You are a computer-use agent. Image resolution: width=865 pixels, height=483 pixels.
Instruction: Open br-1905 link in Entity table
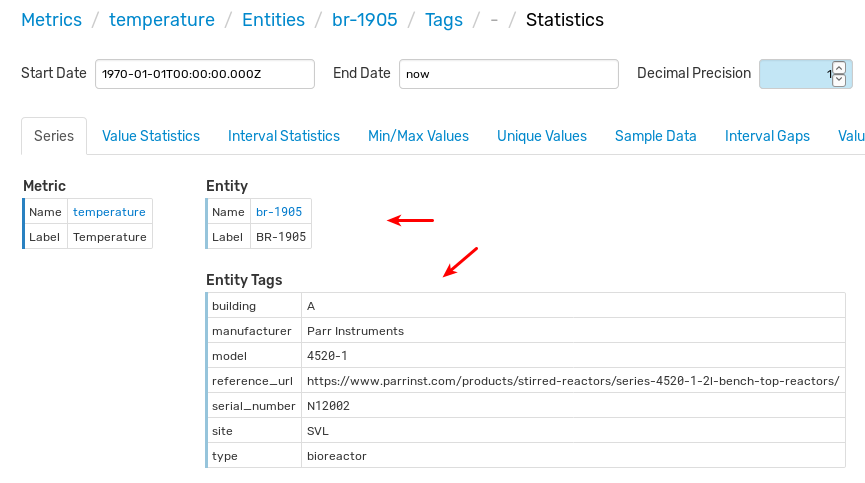pyautogui.click(x=279, y=212)
